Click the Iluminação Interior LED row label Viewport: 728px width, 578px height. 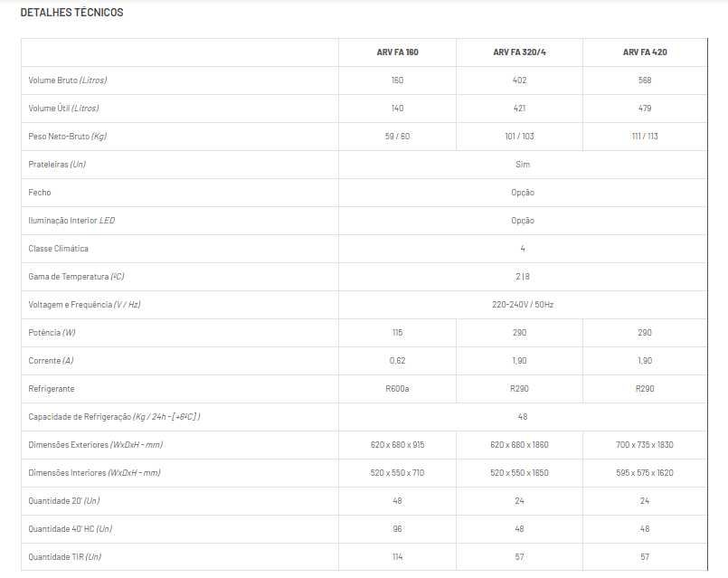[72, 221]
